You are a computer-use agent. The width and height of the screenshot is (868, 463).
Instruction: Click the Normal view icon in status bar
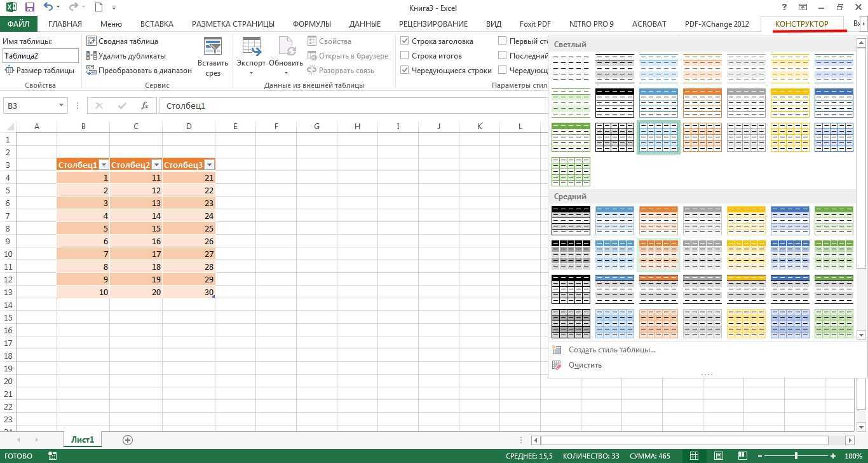coord(695,456)
